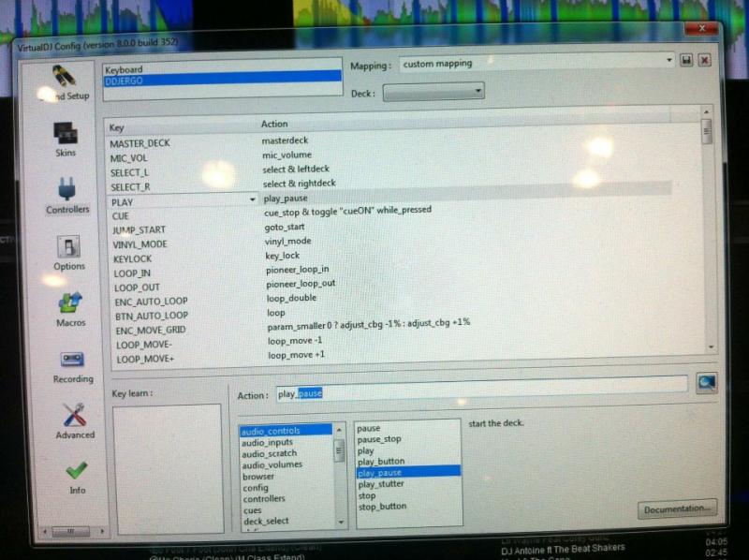Screen dimensions: 749x560
Task: Click sidebar horizontal scrollbar right arrow
Action: (102, 531)
